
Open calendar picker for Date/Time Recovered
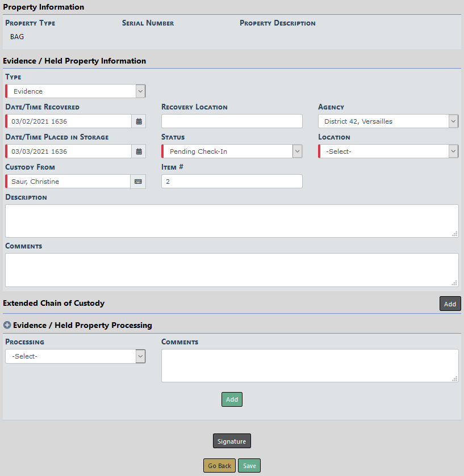pos(139,121)
